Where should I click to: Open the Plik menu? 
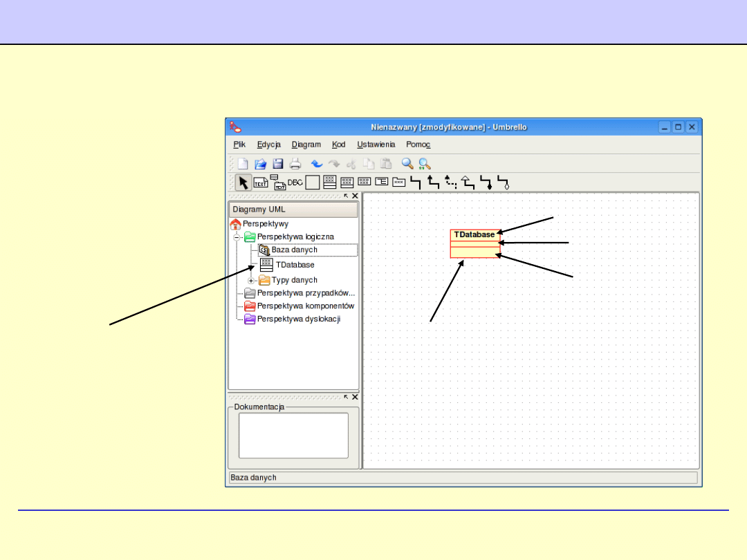239,144
